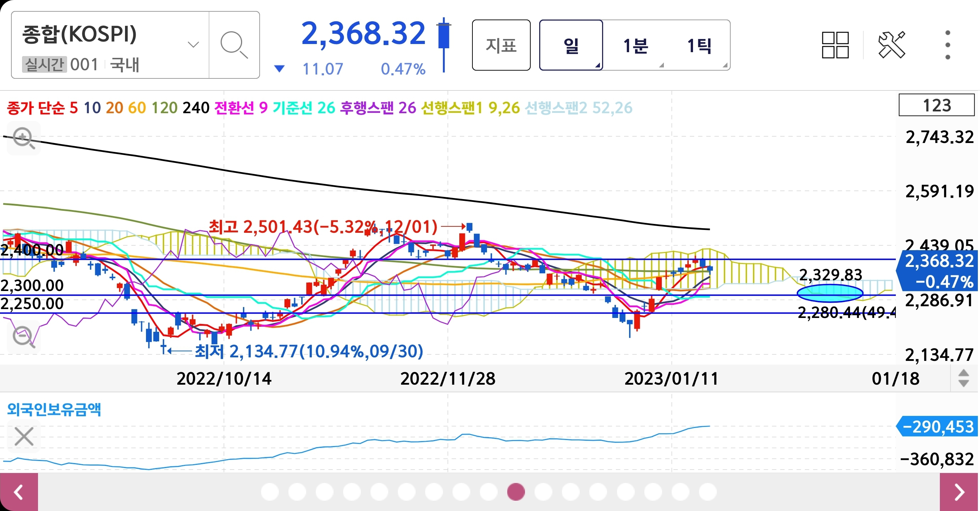
Task: Click the price axis up-down stepper
Action: tap(963, 378)
